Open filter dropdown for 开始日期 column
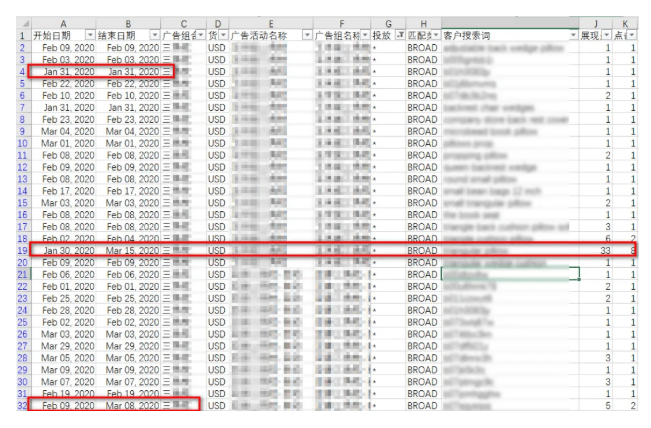 click(88, 35)
